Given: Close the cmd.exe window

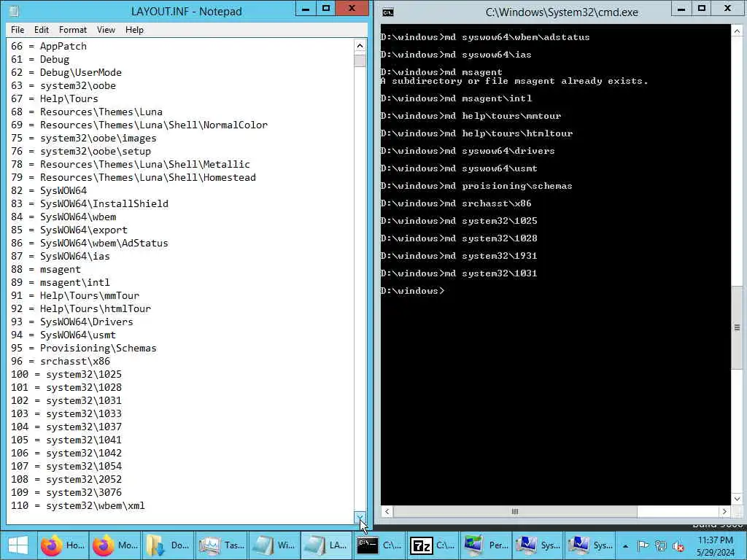Looking at the screenshot, I should (727, 9).
